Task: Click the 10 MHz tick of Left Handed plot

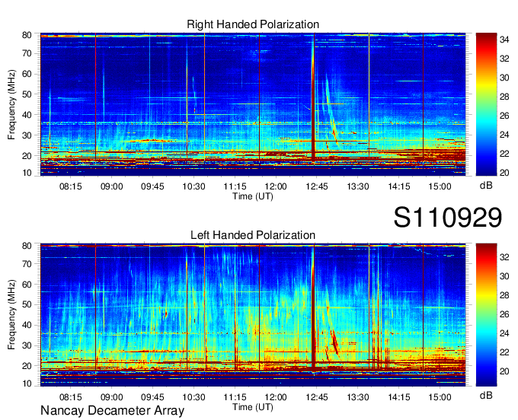Action: point(27,383)
